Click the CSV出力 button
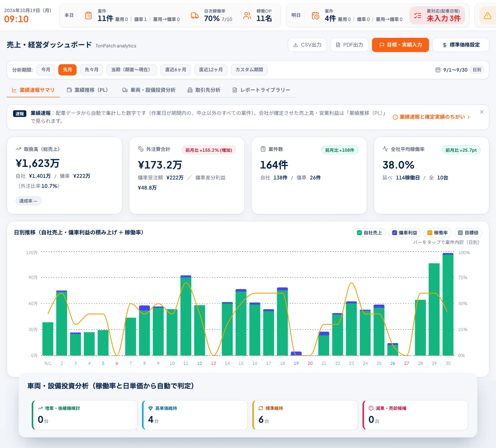The image size is (496, 448). point(307,45)
